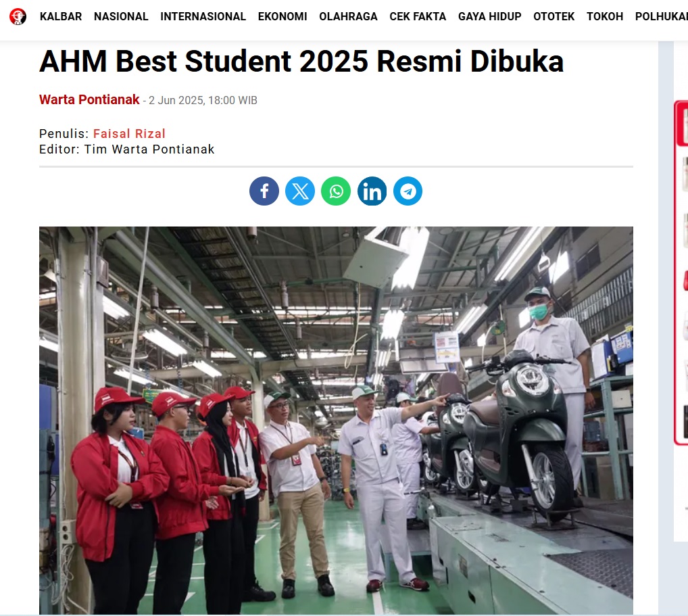The width and height of the screenshot is (688, 616).
Task: Go to the POLHUKAM section
Action: [x=661, y=17]
